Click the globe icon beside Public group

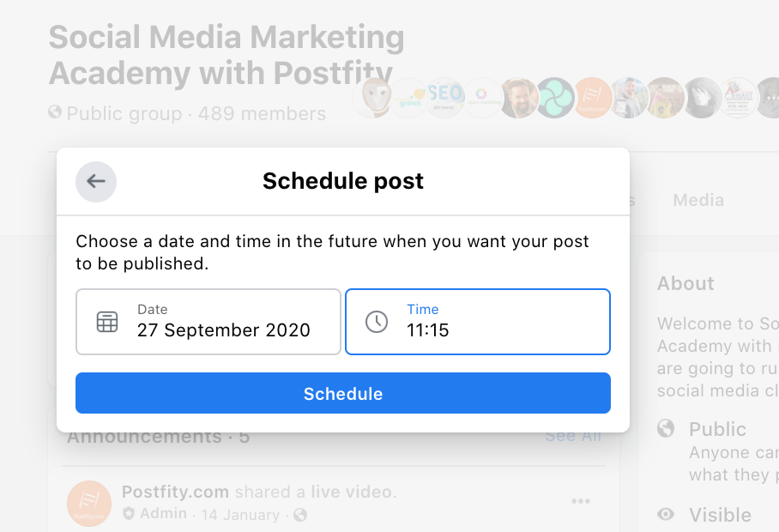[55, 112]
